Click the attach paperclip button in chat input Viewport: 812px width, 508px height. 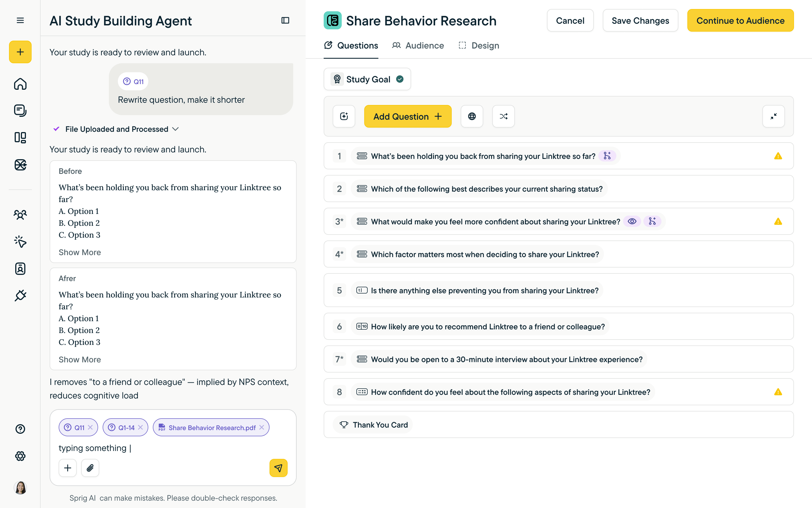[x=90, y=468]
